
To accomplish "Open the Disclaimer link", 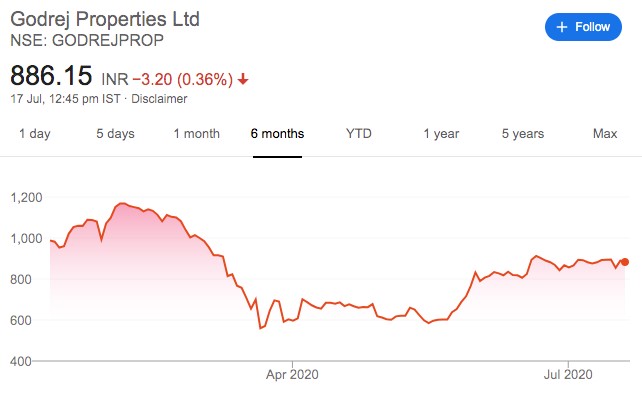I will coord(159,99).
